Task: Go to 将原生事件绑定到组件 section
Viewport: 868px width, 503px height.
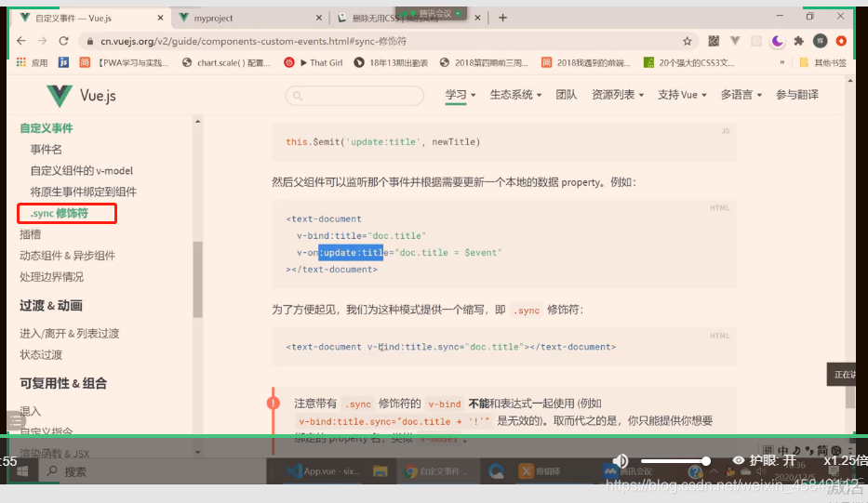Action: tap(83, 192)
